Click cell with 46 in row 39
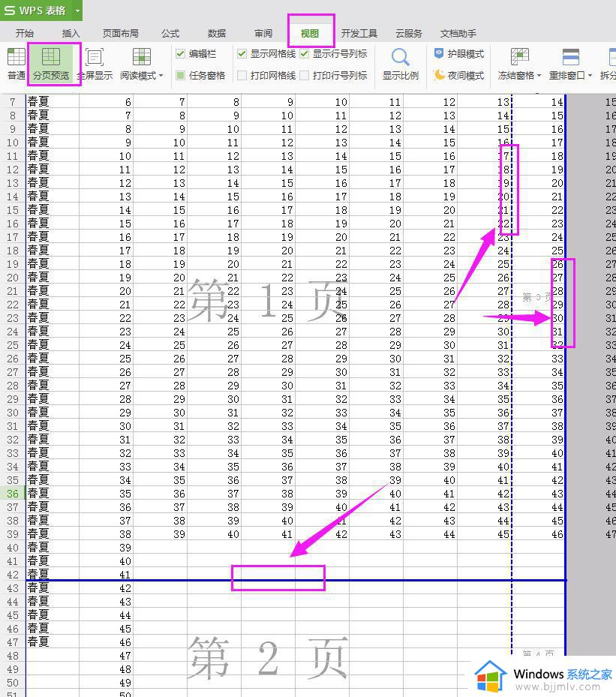The width and height of the screenshot is (616, 697). click(x=539, y=534)
